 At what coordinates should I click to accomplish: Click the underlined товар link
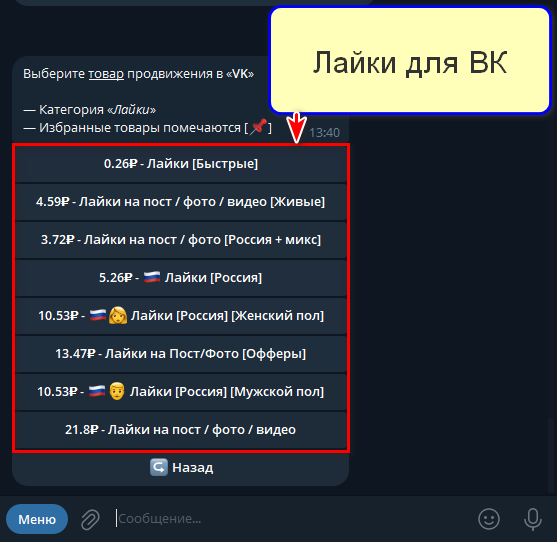pyautogui.click(x=106, y=74)
